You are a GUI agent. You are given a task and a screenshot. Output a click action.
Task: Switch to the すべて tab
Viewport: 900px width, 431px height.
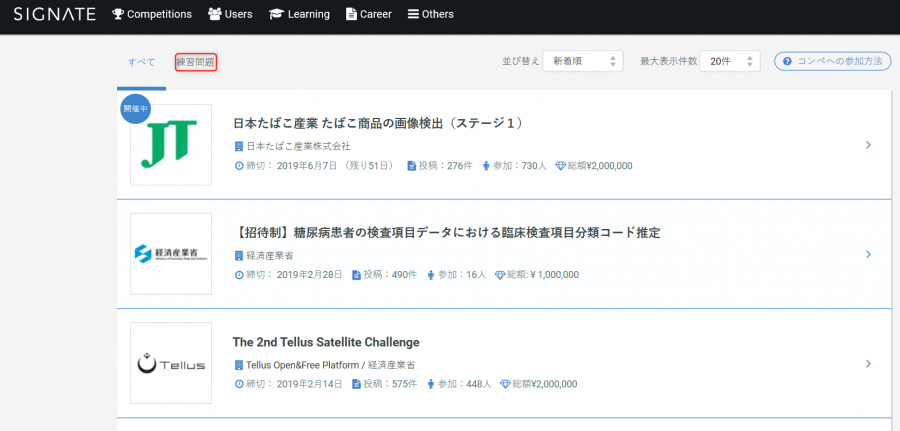tap(141, 62)
